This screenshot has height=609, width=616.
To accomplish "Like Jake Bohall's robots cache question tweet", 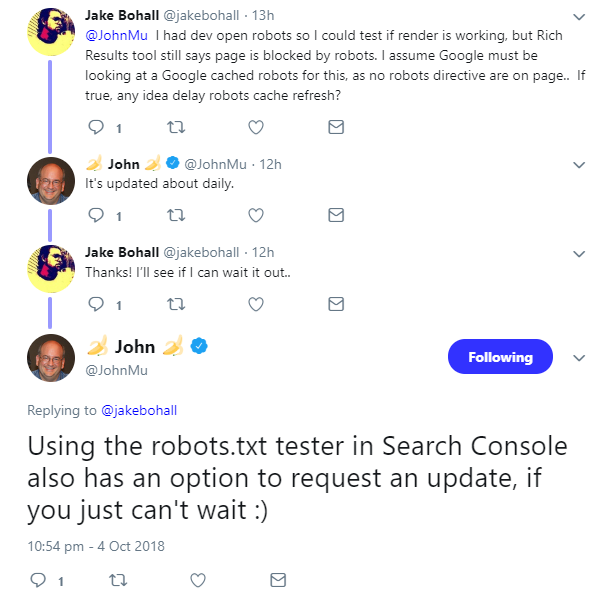I will pyautogui.click(x=256, y=127).
